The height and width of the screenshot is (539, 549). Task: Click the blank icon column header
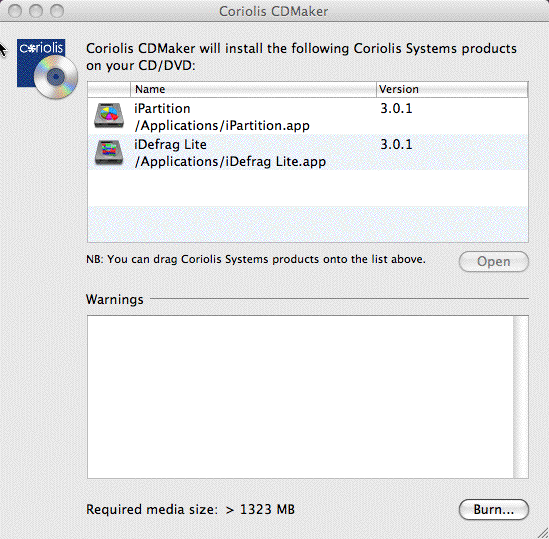point(109,89)
